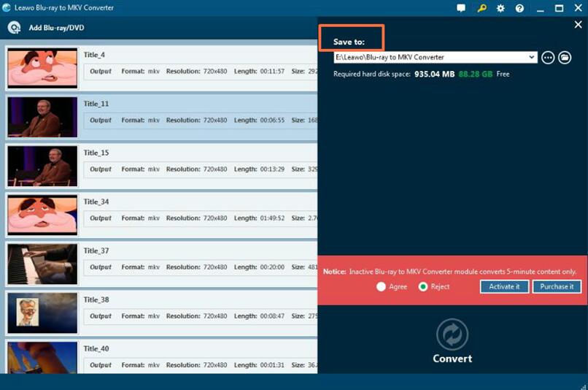
Task: Select the Title_40 thumbnail
Action: click(42, 357)
